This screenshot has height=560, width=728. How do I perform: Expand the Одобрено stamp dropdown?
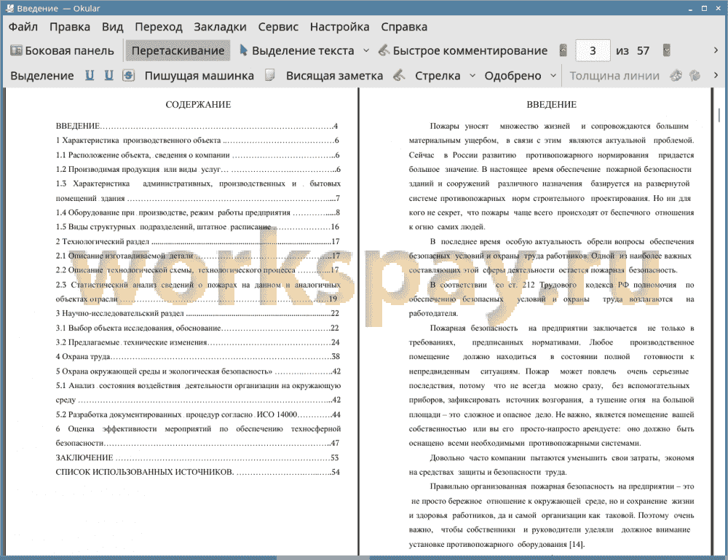[x=553, y=76]
